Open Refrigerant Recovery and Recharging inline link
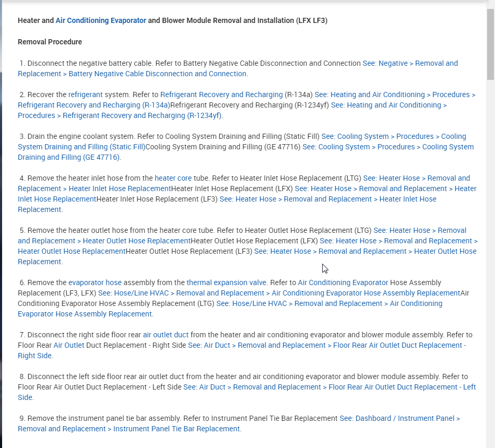The height and width of the screenshot is (448, 495). 221,95
